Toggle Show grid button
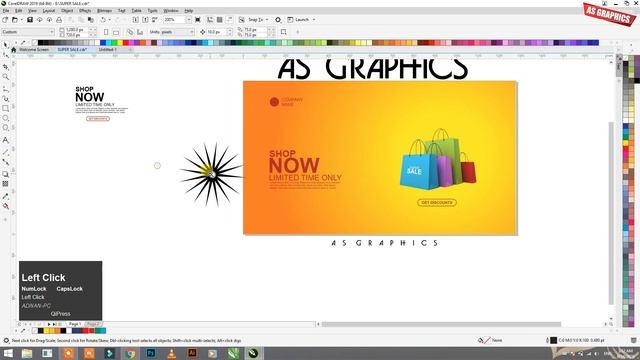The height and width of the screenshot is (360, 640). [220, 20]
